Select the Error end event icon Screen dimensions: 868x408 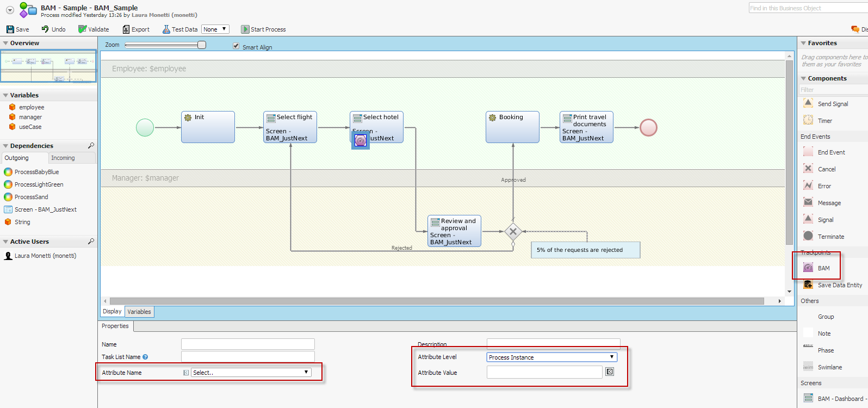pos(808,186)
